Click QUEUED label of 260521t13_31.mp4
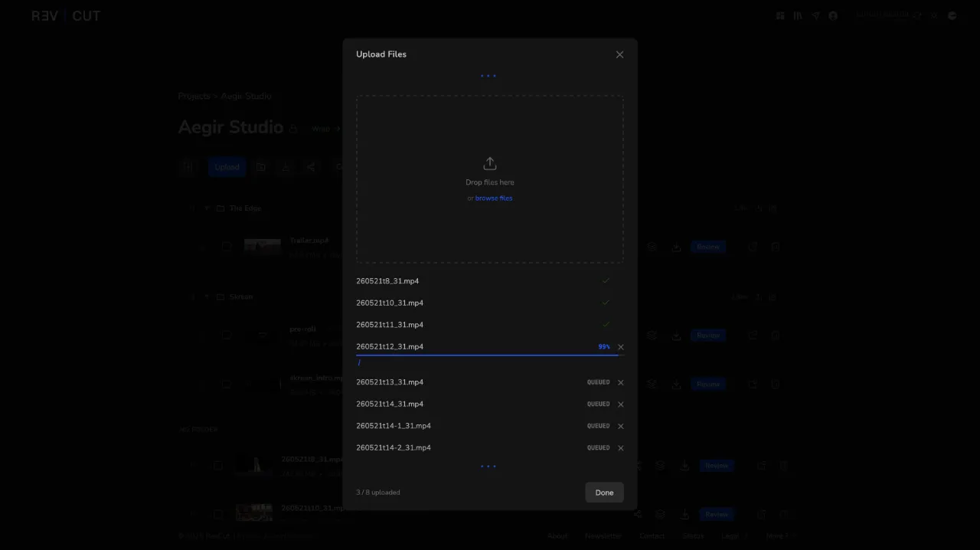Image resolution: width=980 pixels, height=550 pixels. [x=599, y=382]
